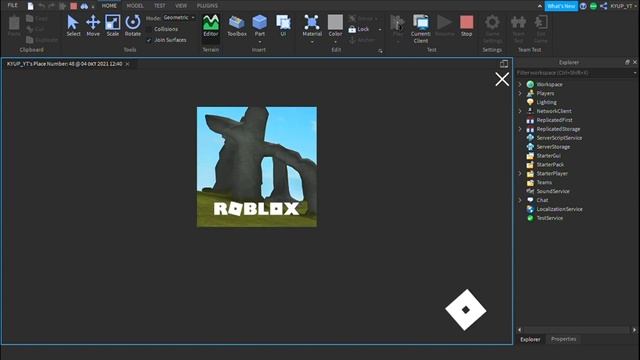Choose the Scale tool
The width and height of the screenshot is (640, 360).
113,25
